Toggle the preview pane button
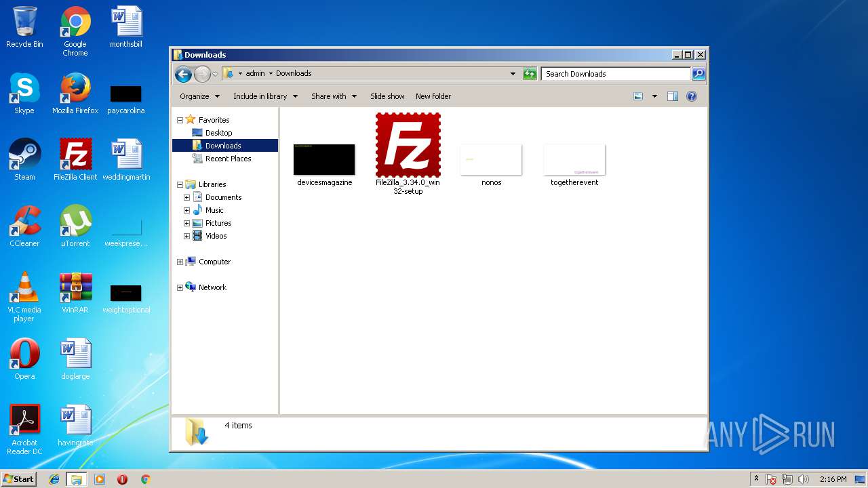The image size is (868, 488). (673, 96)
